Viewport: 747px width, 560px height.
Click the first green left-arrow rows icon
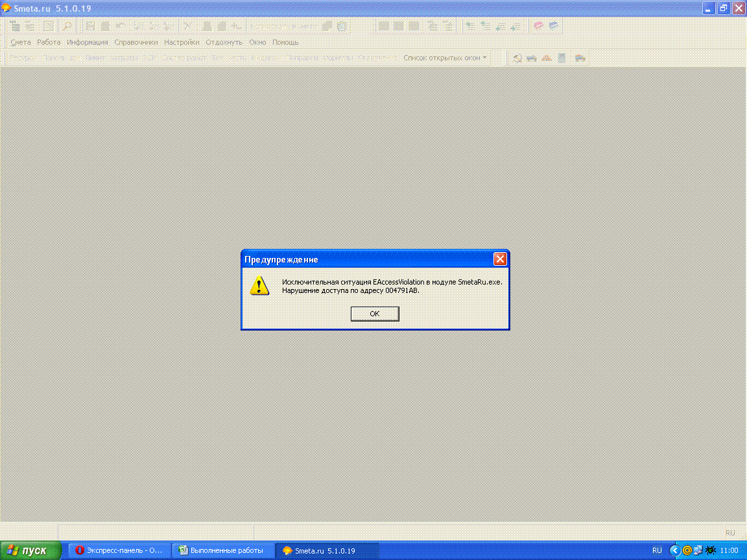pyautogui.click(x=500, y=26)
